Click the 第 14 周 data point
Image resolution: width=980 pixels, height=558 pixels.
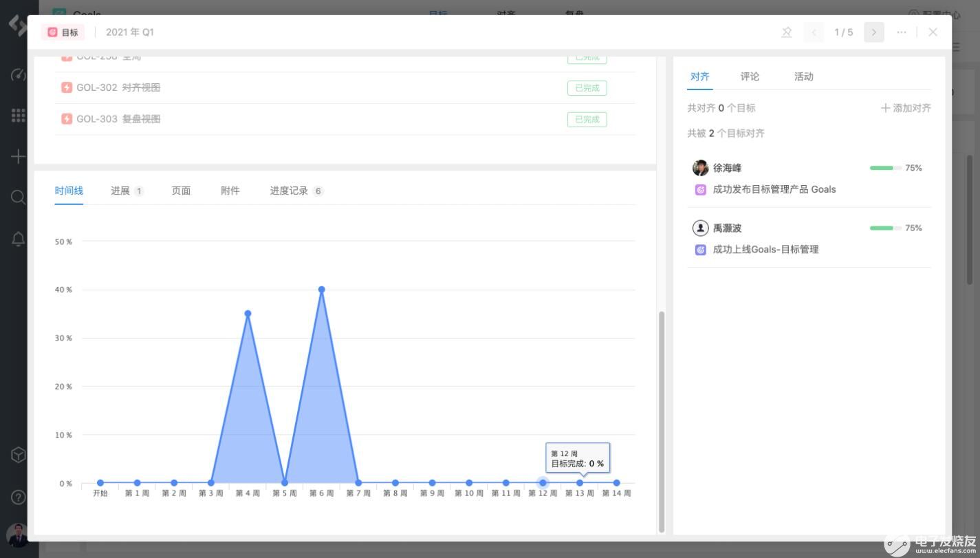(x=616, y=483)
